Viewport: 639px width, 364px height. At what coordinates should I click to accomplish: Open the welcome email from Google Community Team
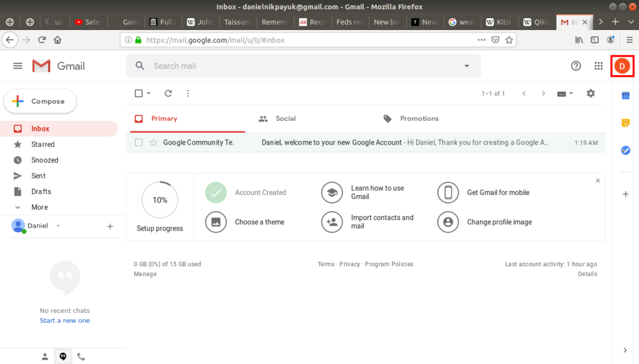366,143
